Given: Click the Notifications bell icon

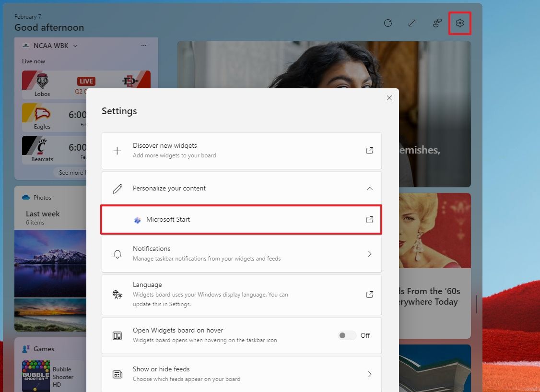Looking at the screenshot, I should pos(117,254).
